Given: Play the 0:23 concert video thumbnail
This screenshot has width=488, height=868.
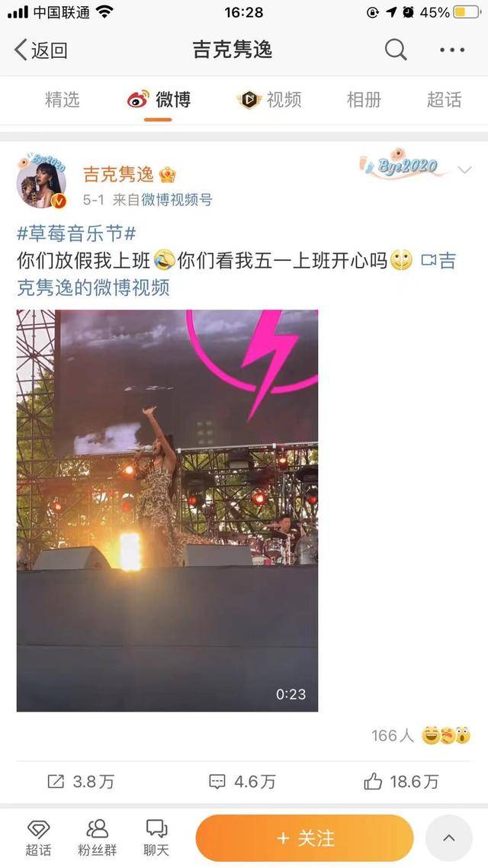Looking at the screenshot, I should point(167,510).
